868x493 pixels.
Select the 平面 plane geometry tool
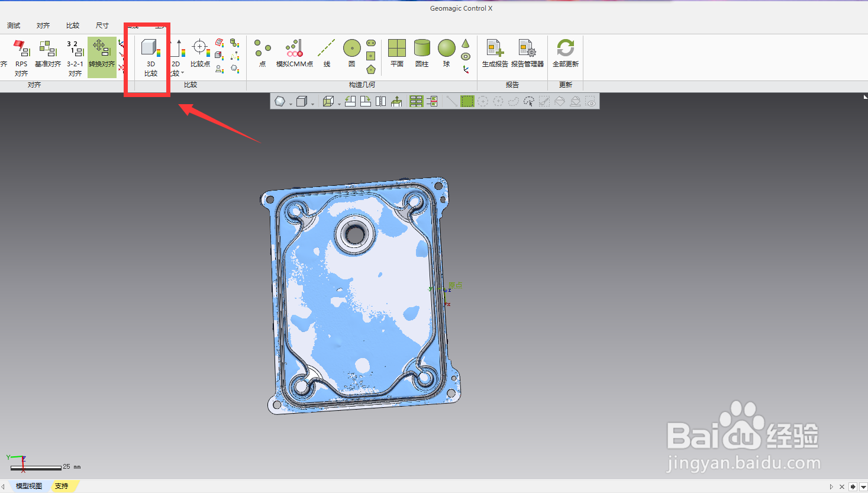tap(397, 54)
